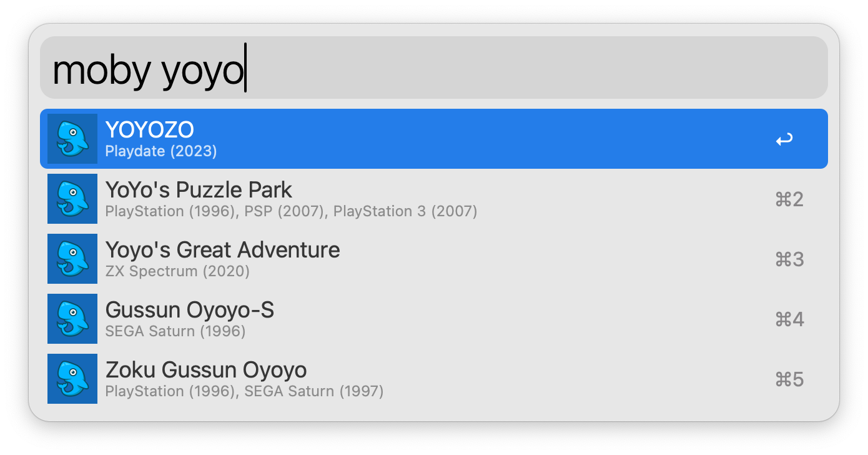
Task: Open the Gussun Oyoyo-S entry
Action: click(189, 309)
